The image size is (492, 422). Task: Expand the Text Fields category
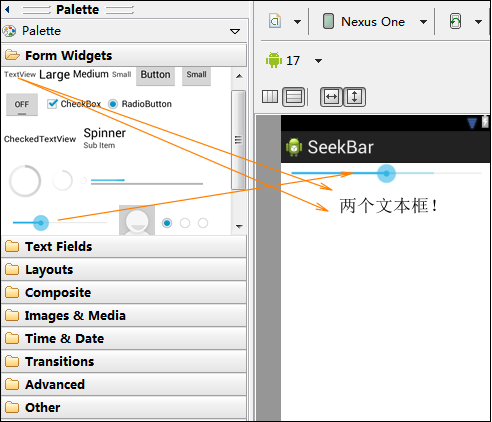pos(124,247)
